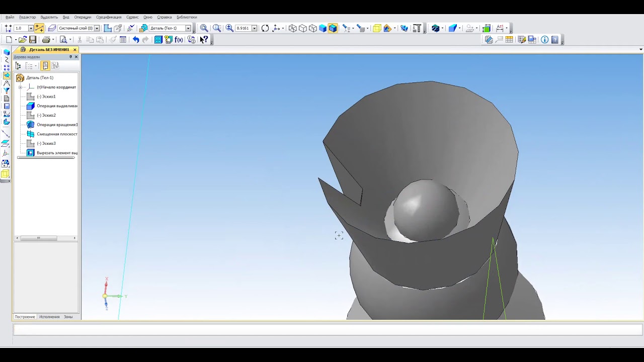Click the Rotate view icon
This screenshot has width=644, height=362.
point(265,28)
